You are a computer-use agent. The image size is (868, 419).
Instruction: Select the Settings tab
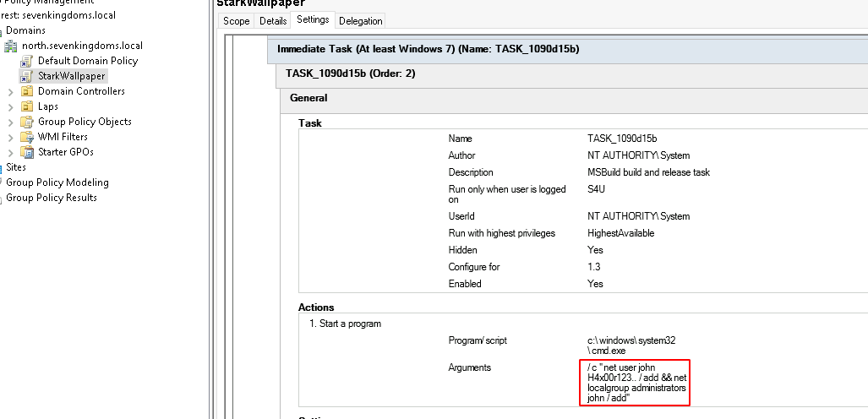313,19
